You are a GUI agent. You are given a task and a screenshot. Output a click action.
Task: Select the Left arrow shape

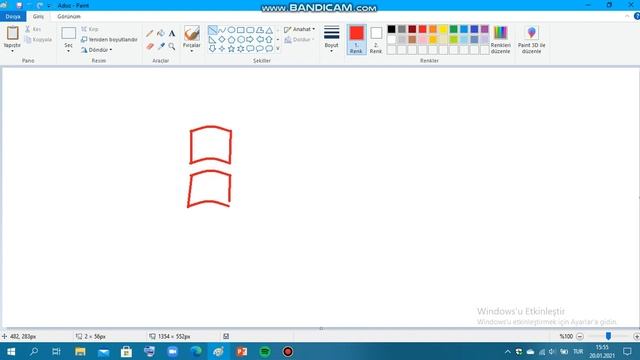[x=259, y=40]
